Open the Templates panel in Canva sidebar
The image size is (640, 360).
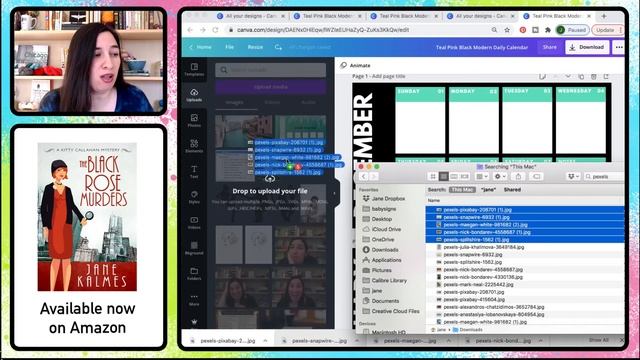click(x=194, y=69)
